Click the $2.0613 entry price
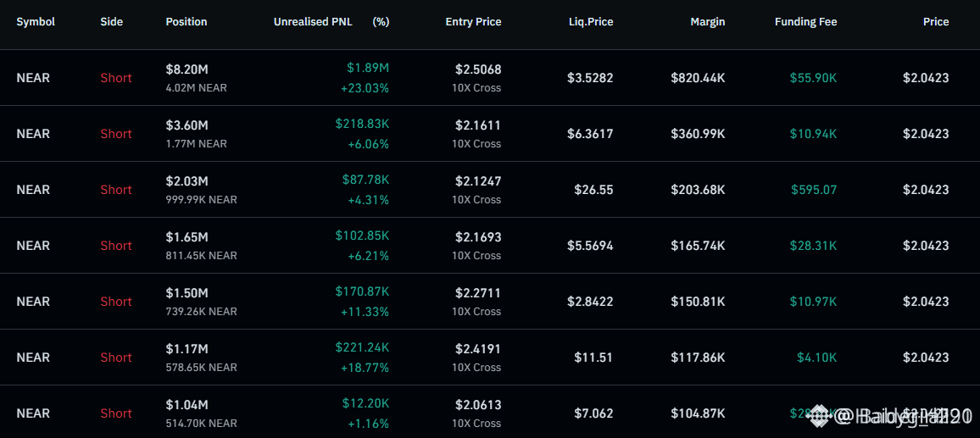This screenshot has height=438, width=980. pyautogui.click(x=478, y=405)
